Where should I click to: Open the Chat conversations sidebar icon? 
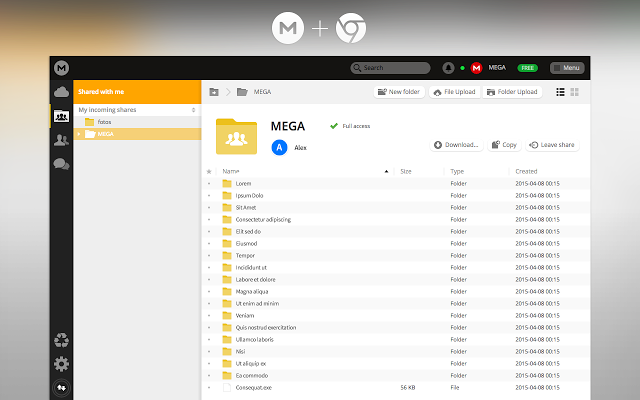click(x=61, y=164)
